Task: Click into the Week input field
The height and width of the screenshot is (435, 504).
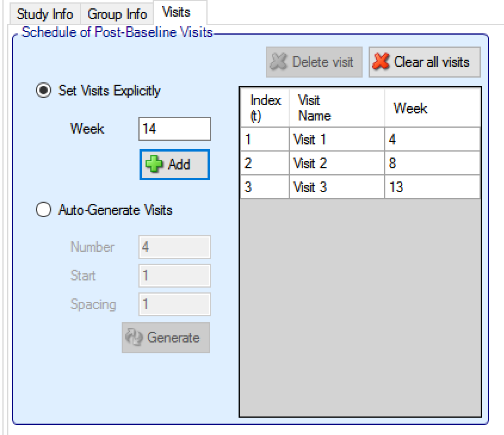Action: (x=174, y=129)
